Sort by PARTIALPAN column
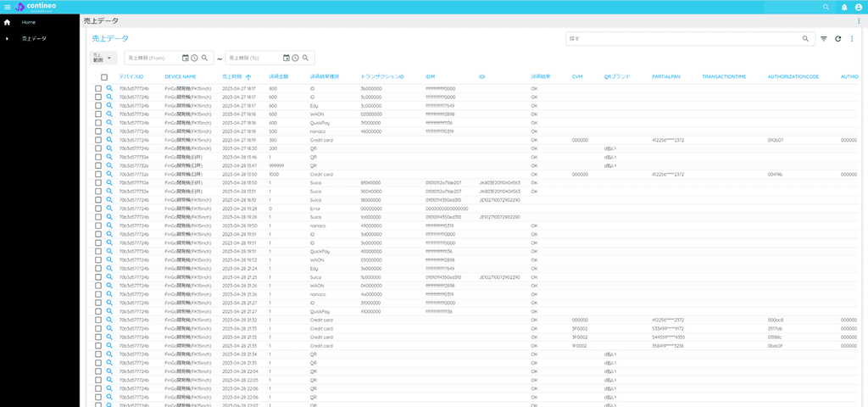Viewport: 868px width, 407px height. click(x=665, y=77)
